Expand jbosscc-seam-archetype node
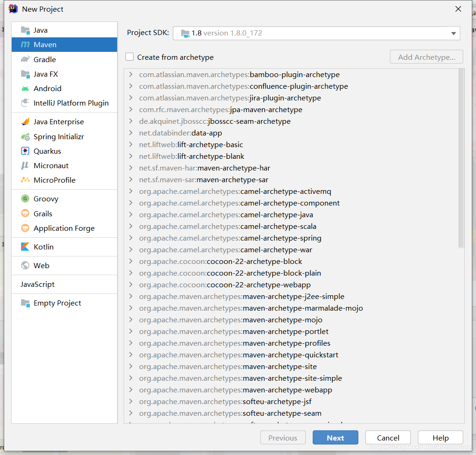The image size is (476, 455). click(131, 121)
